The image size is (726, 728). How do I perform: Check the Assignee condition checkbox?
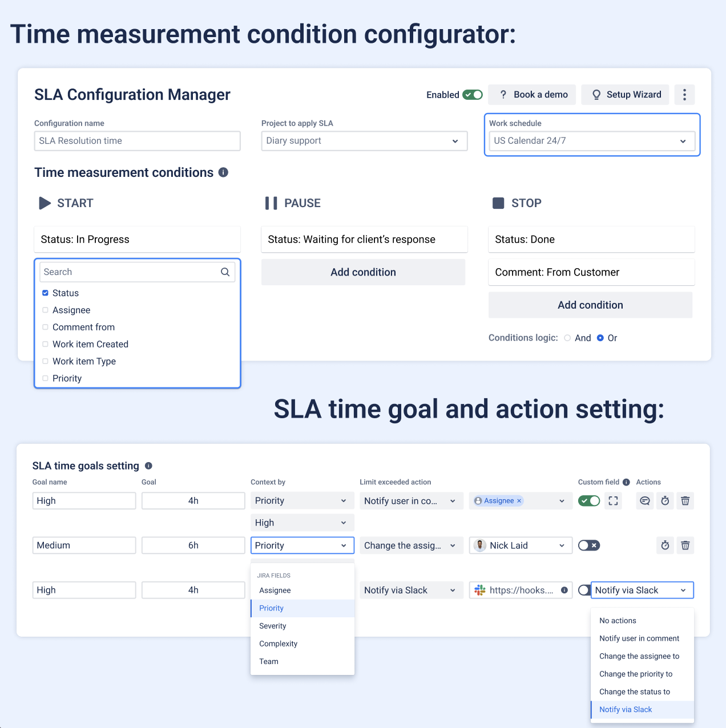pyautogui.click(x=45, y=310)
